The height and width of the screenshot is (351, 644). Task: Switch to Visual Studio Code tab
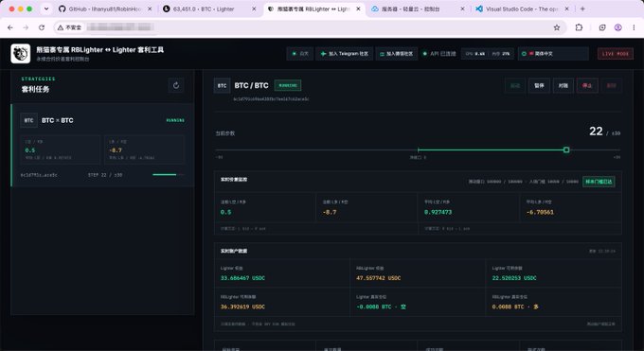pos(522,9)
